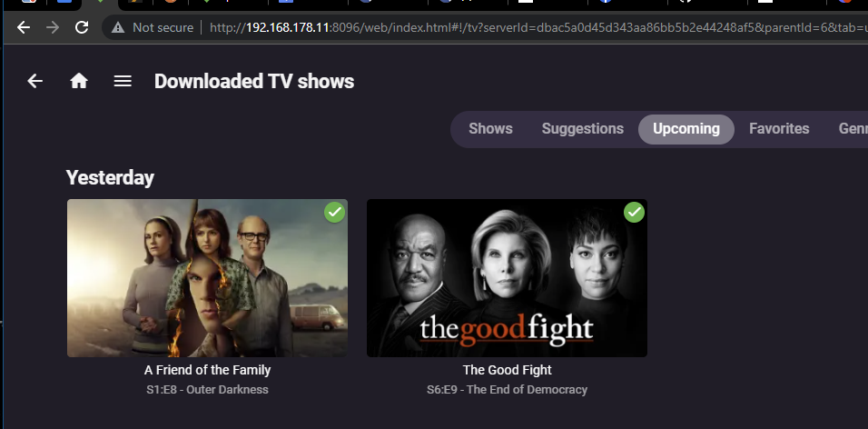Open the Suggestions tab

(x=582, y=128)
